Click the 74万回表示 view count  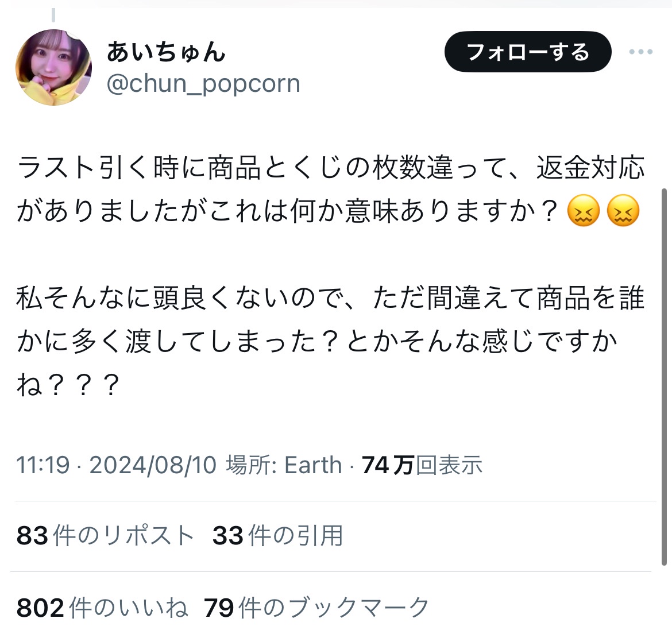click(422, 465)
